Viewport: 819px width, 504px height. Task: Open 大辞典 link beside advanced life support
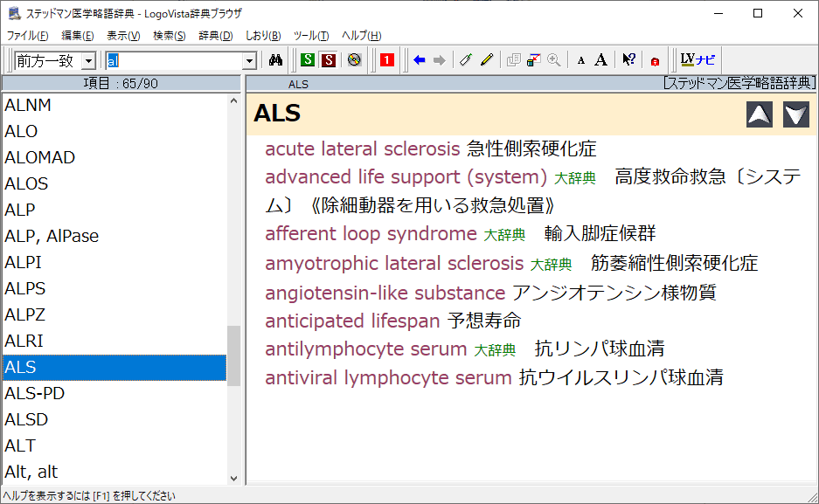click(574, 178)
